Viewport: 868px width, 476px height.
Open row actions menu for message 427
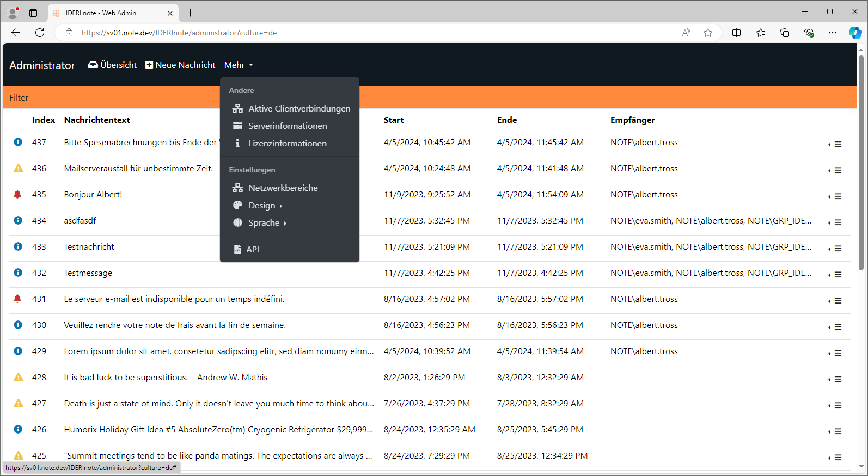(835, 405)
